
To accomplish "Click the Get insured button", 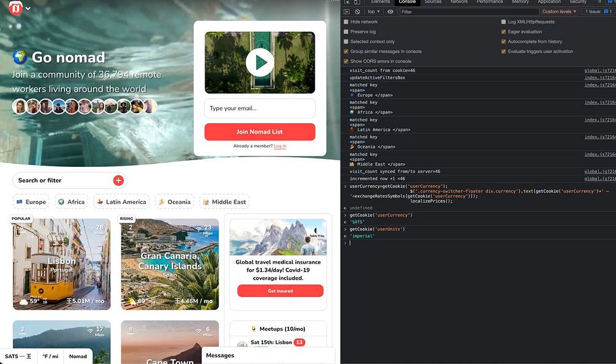I will click(x=280, y=291).
